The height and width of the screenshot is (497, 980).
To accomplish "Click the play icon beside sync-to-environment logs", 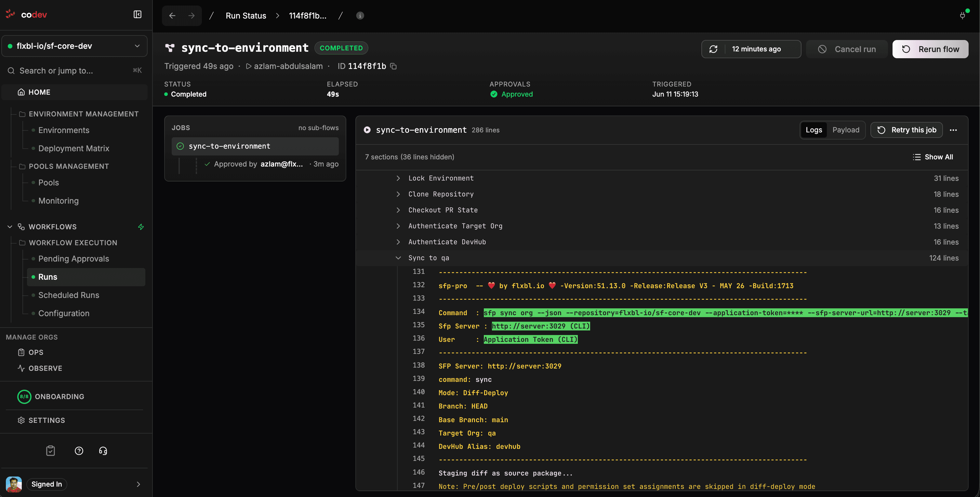I will [367, 130].
